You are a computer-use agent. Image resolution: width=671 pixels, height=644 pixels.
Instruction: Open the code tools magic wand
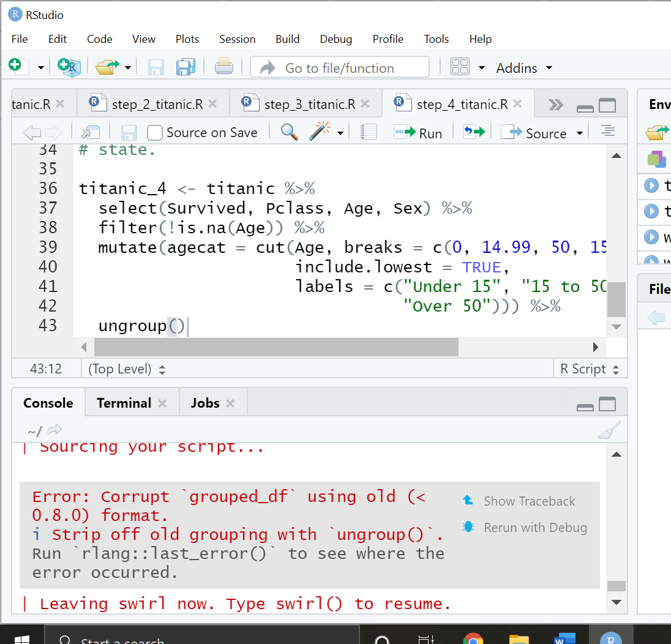pyautogui.click(x=315, y=132)
